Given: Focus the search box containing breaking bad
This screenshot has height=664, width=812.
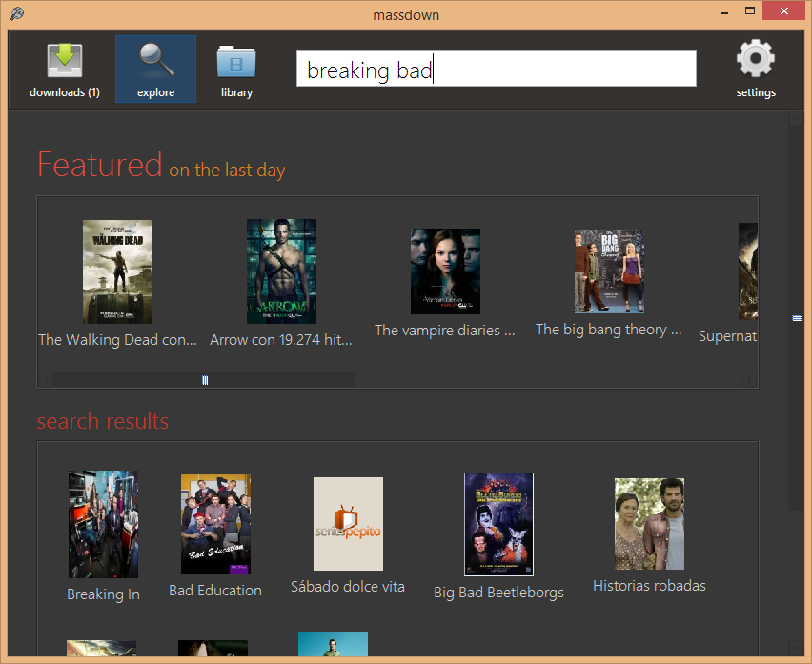Looking at the screenshot, I should point(497,69).
